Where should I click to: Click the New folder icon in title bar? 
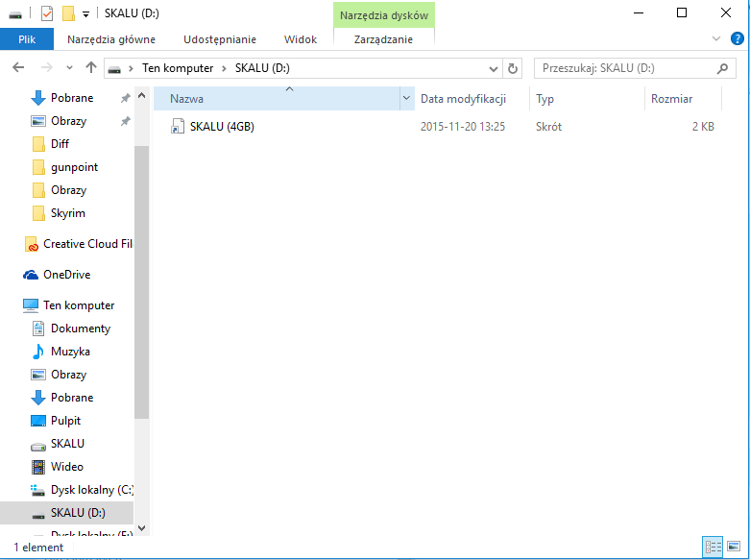tap(67, 13)
